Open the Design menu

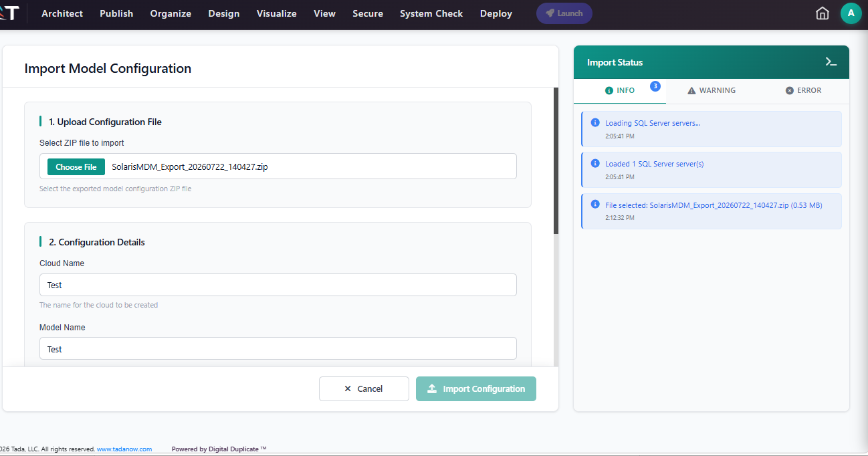point(224,13)
